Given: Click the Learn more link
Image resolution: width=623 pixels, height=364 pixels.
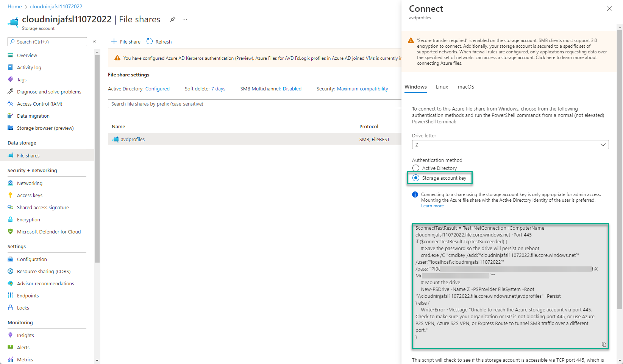Looking at the screenshot, I should 432,206.
